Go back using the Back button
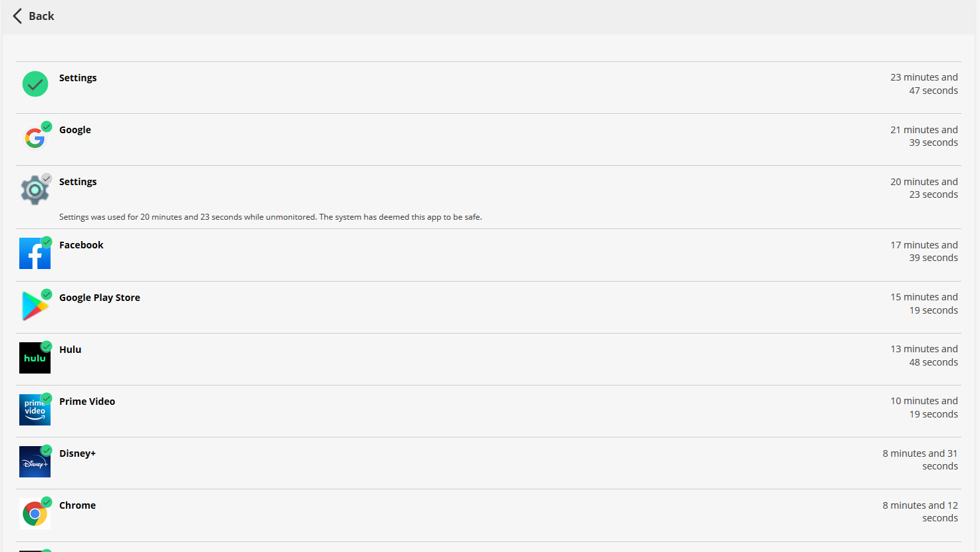Image resolution: width=980 pixels, height=552 pixels. pyautogui.click(x=33, y=16)
